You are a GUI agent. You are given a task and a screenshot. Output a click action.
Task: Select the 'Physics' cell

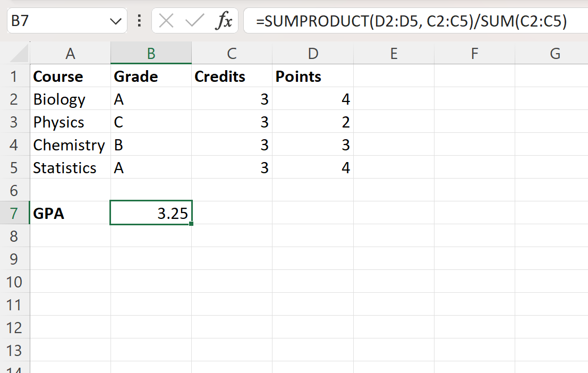click(70, 122)
